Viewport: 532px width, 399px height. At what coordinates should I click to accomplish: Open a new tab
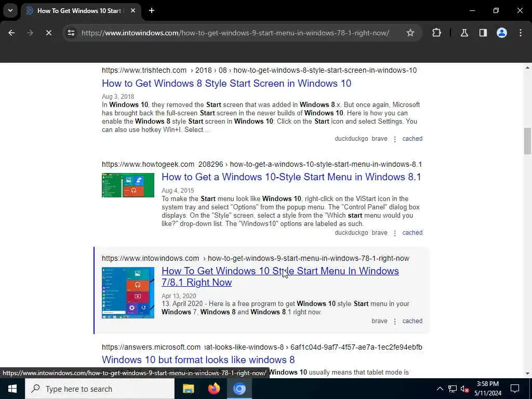[152, 10]
